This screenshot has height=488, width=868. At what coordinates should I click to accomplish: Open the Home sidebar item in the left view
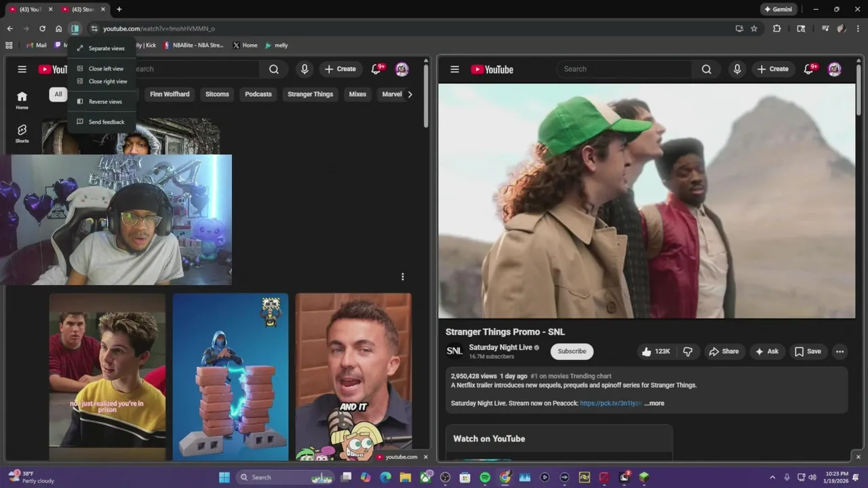[x=22, y=100]
